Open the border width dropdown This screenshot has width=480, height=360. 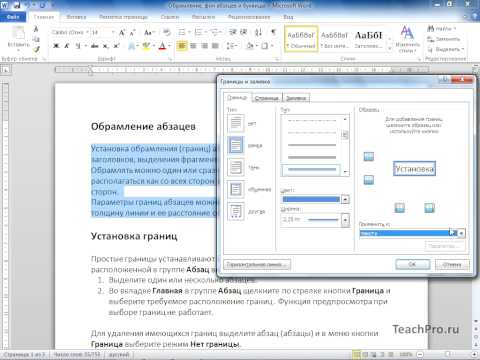pyautogui.click(x=346, y=220)
